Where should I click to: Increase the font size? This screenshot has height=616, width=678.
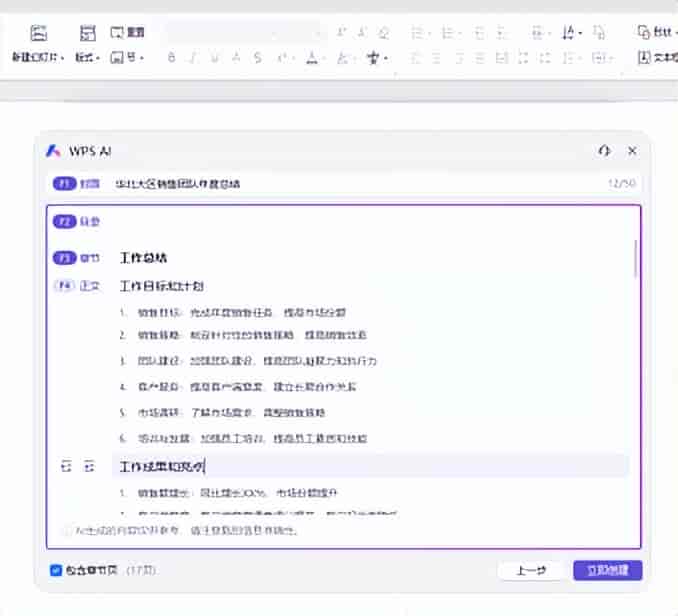click(x=341, y=32)
